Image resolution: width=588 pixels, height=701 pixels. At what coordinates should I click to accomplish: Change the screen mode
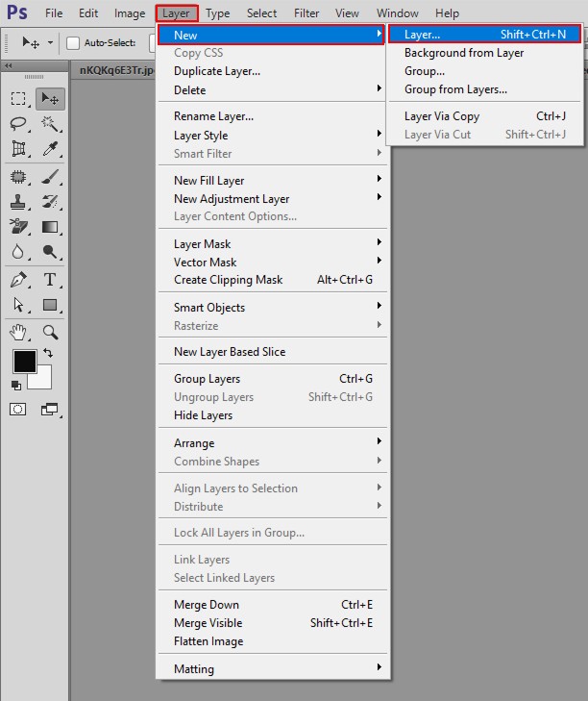click(x=50, y=409)
